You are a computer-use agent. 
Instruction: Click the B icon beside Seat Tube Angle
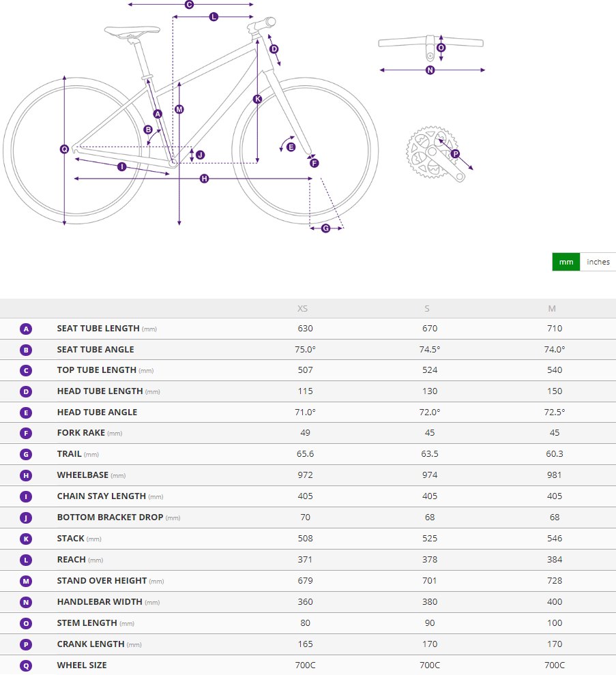pyautogui.click(x=27, y=350)
